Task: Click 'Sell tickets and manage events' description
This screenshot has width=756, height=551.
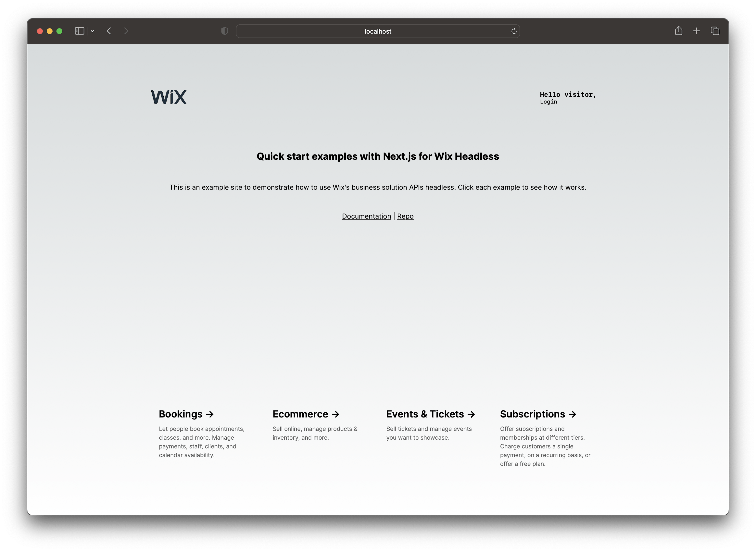Action: coord(429,433)
